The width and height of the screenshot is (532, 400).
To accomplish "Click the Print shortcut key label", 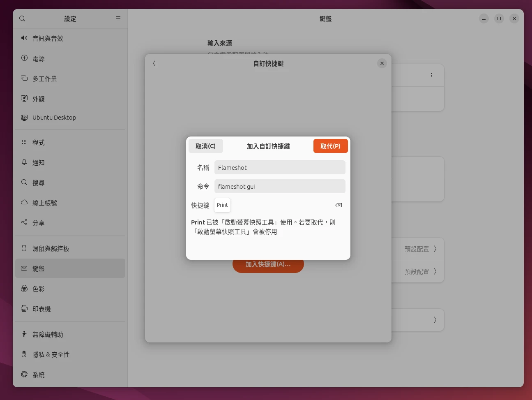I will (222, 205).
